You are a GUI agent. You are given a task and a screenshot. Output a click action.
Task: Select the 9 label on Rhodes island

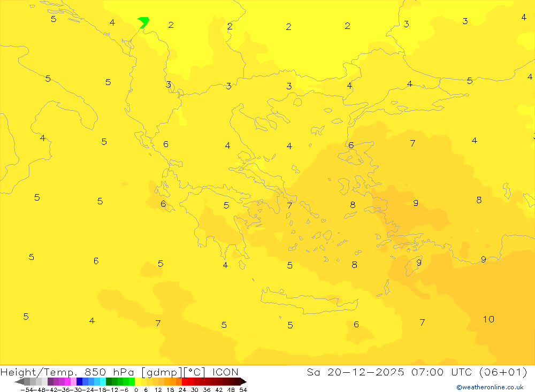pos(419,263)
